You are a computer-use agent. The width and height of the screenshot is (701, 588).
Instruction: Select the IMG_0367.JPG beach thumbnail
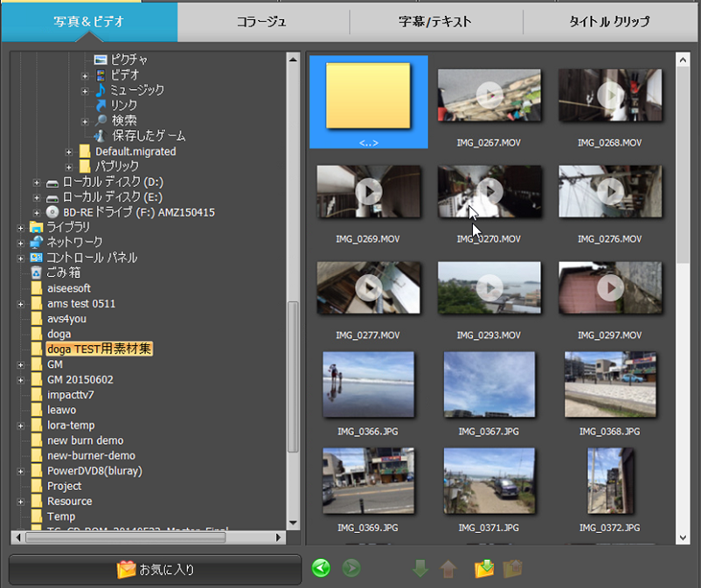489,385
